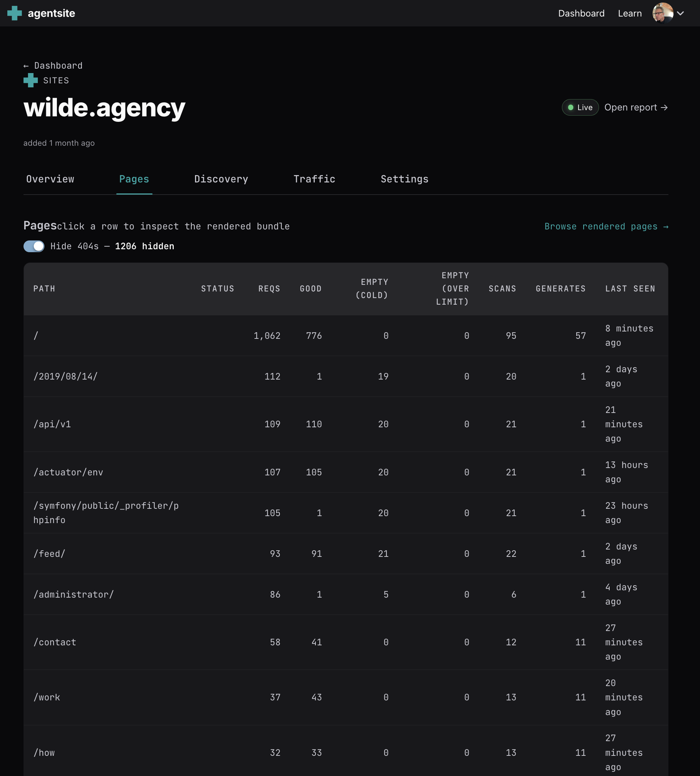Click '8 minutes ago' last seen
Image resolution: width=700 pixels, height=776 pixels.
pyautogui.click(x=629, y=336)
